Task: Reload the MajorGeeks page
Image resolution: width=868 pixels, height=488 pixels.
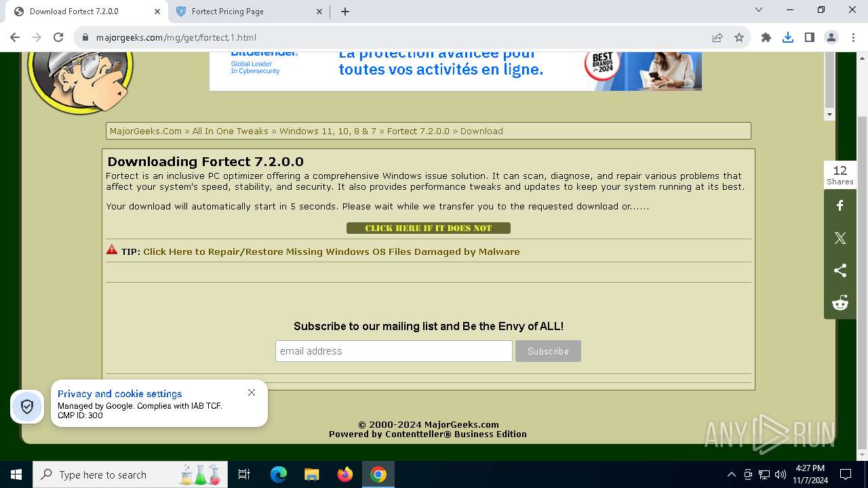Action: coord(58,37)
